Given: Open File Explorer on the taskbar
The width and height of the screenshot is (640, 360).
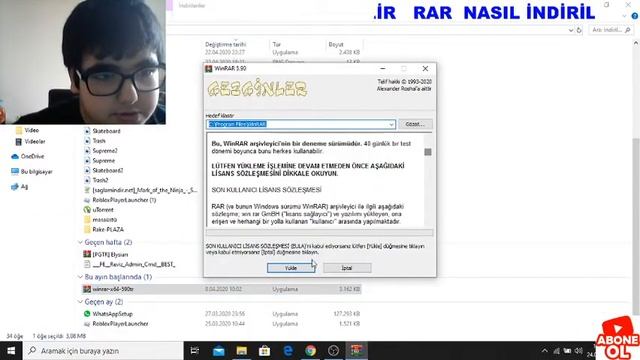Looking at the screenshot, I should (242, 351).
